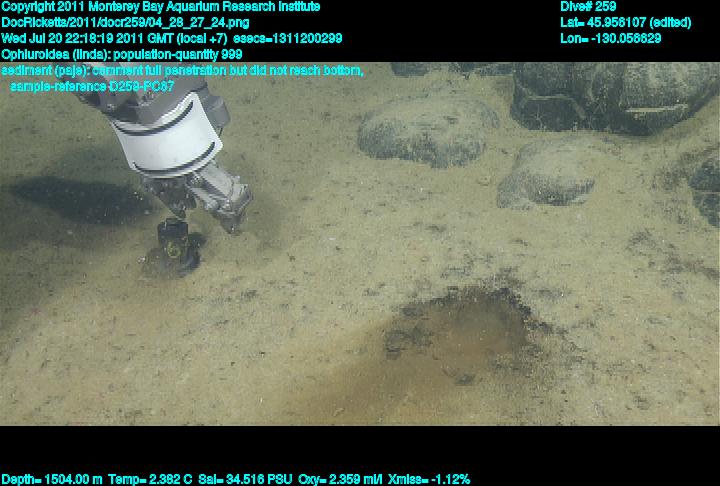Image resolution: width=720 pixels, height=486 pixels.
Task: Select the Lon= -130.056629 readout
Action: pos(611,38)
